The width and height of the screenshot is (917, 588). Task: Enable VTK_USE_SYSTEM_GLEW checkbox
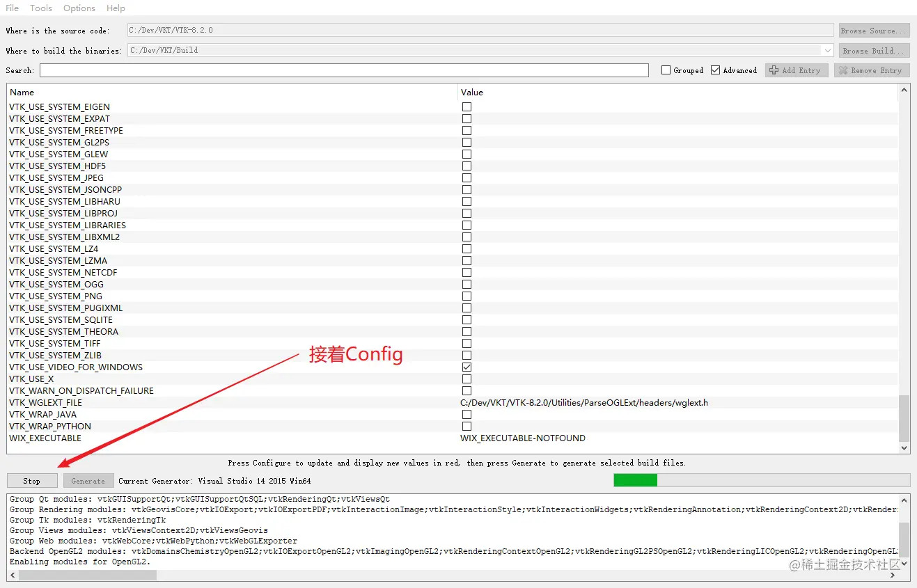[467, 154]
